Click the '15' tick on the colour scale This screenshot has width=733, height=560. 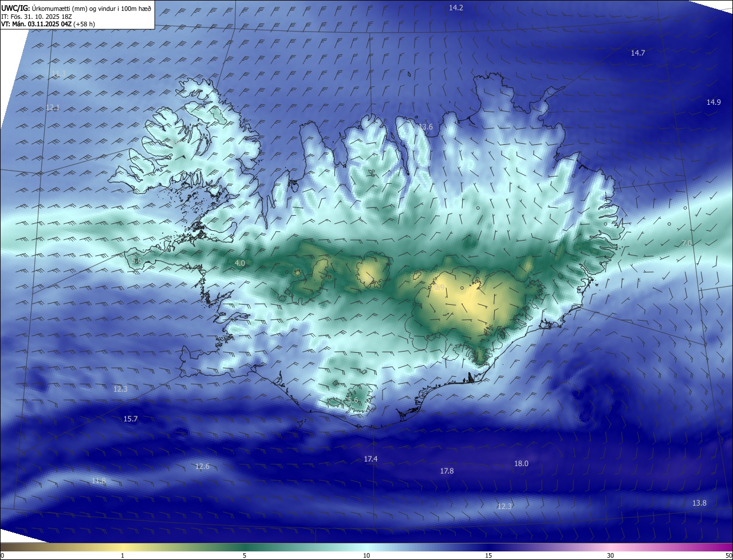488,555
